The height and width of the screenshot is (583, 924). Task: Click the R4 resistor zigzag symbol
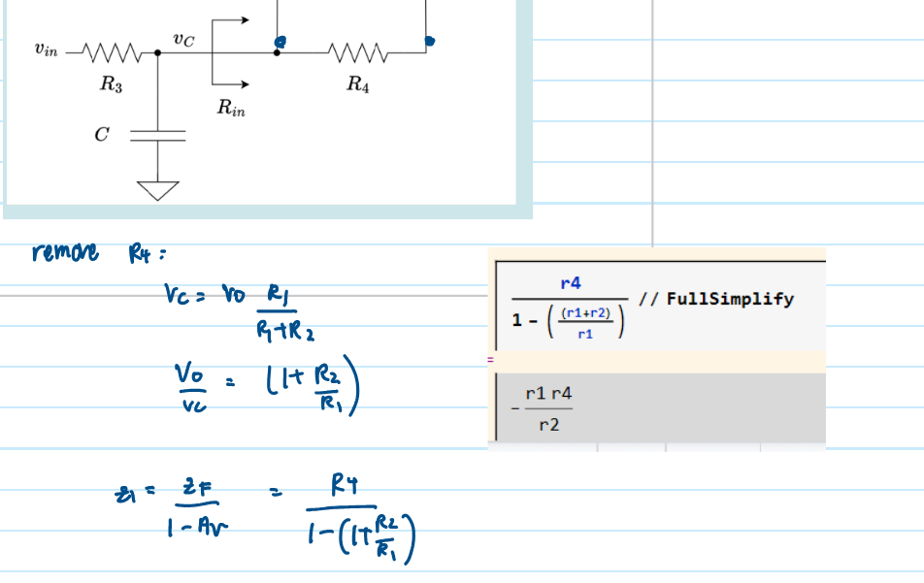[357, 52]
